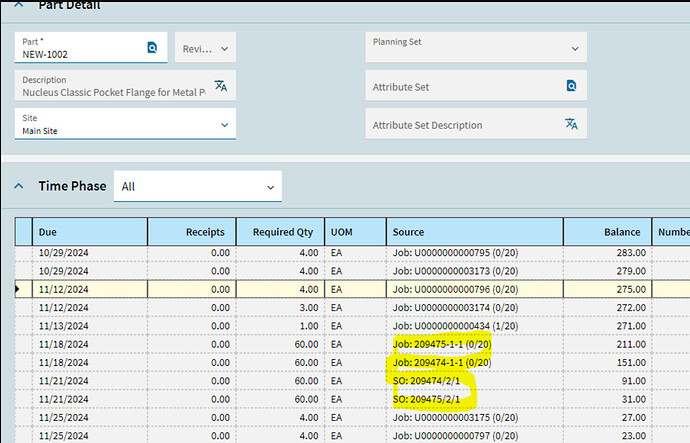Image resolution: width=690 pixels, height=443 pixels.
Task: Select required qty 3.00 cell
Action: pyautogui.click(x=280, y=308)
